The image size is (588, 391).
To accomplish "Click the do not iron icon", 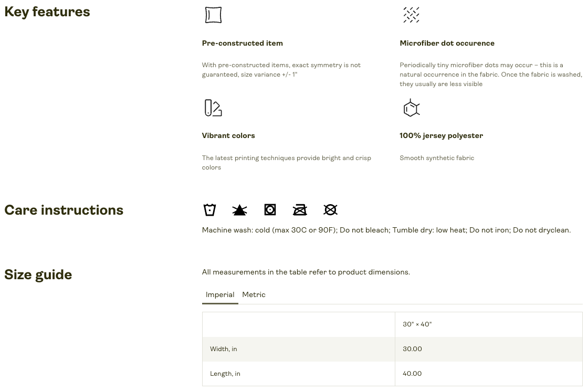I will (300, 210).
